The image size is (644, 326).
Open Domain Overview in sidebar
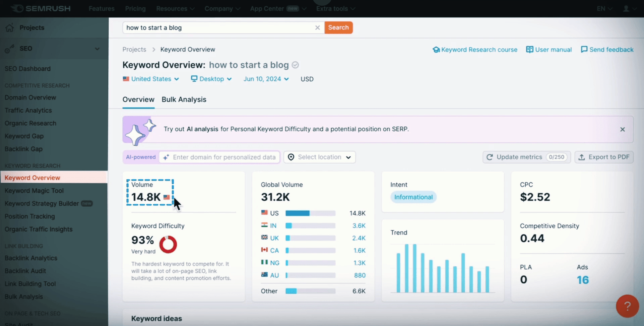[x=30, y=98]
